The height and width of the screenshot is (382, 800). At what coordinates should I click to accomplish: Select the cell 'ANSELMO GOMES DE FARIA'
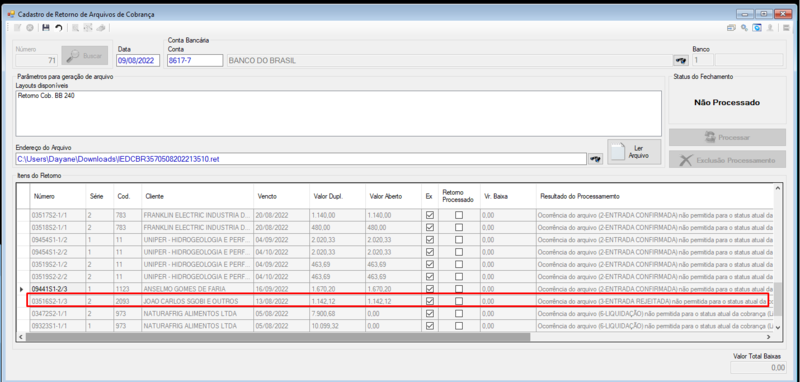pyautogui.click(x=197, y=289)
